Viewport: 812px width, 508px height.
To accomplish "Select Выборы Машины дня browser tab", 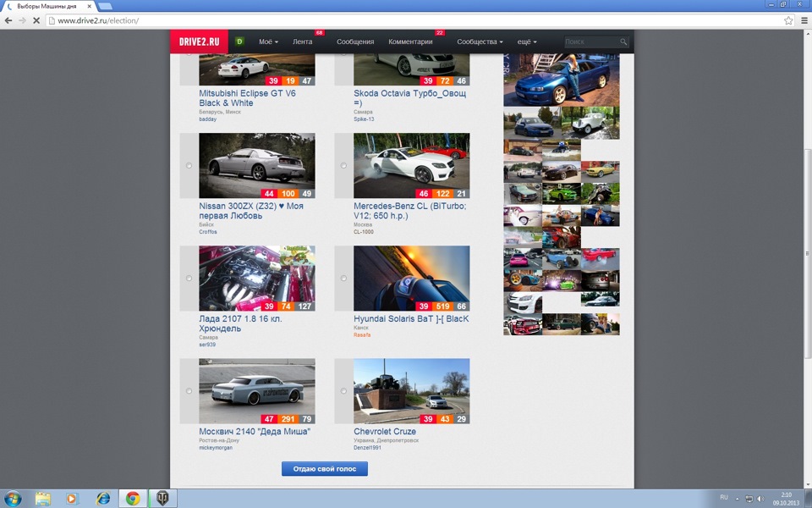I will click(47, 6).
